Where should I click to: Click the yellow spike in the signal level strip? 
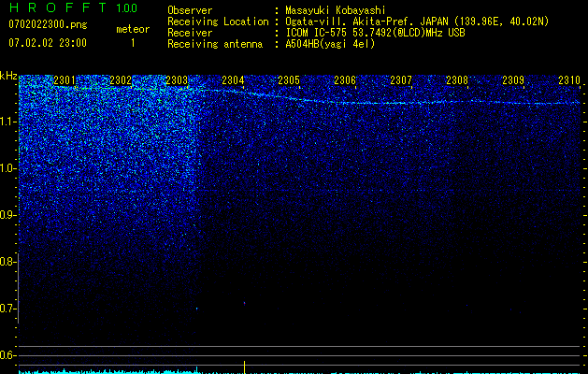pos(245,367)
